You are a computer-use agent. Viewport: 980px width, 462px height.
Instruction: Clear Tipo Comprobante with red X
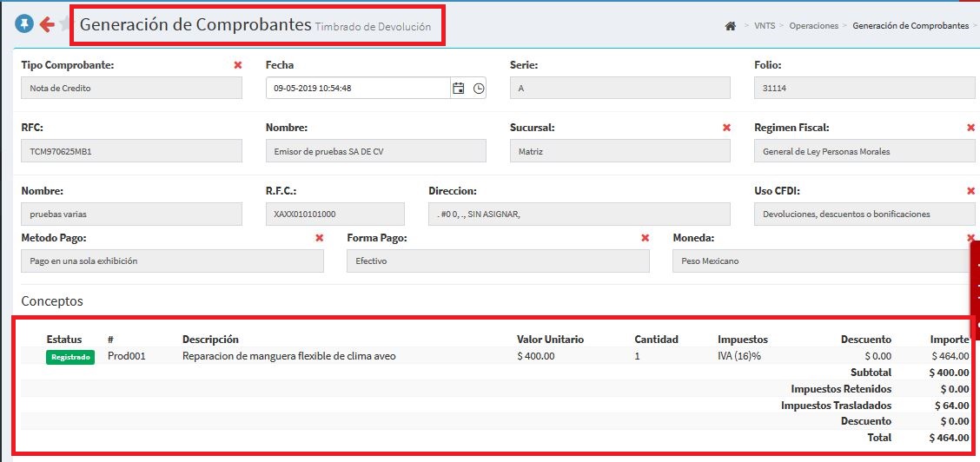[238, 65]
